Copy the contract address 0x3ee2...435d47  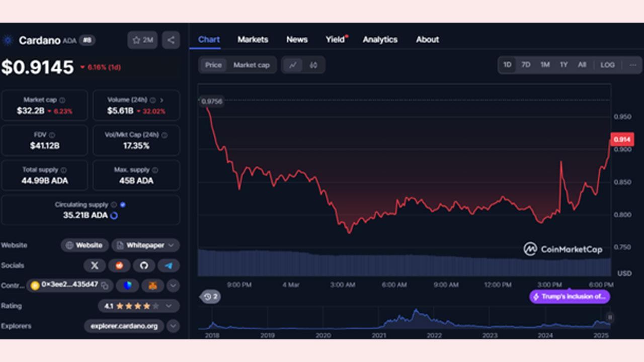(105, 286)
